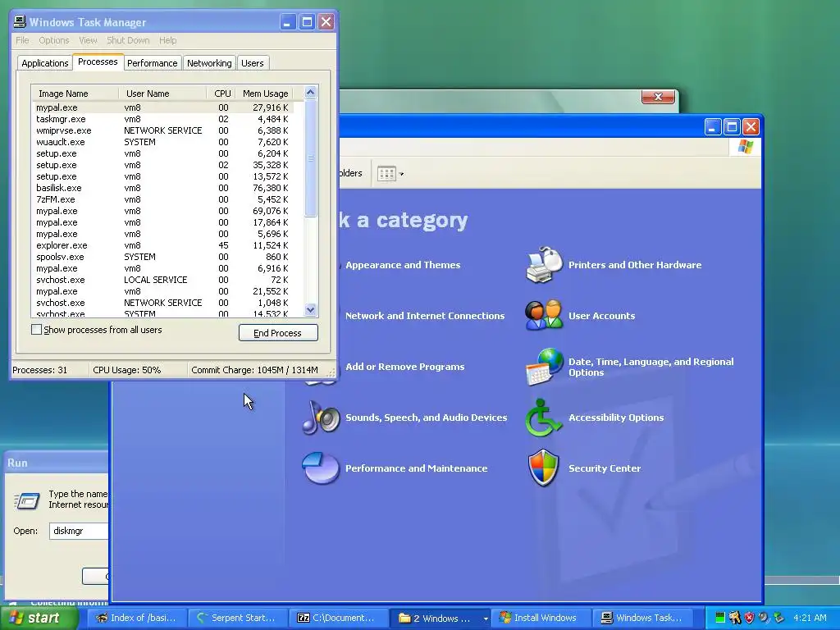
Task: Click the Windows flag logo in Control Panel
Action: pos(745,147)
